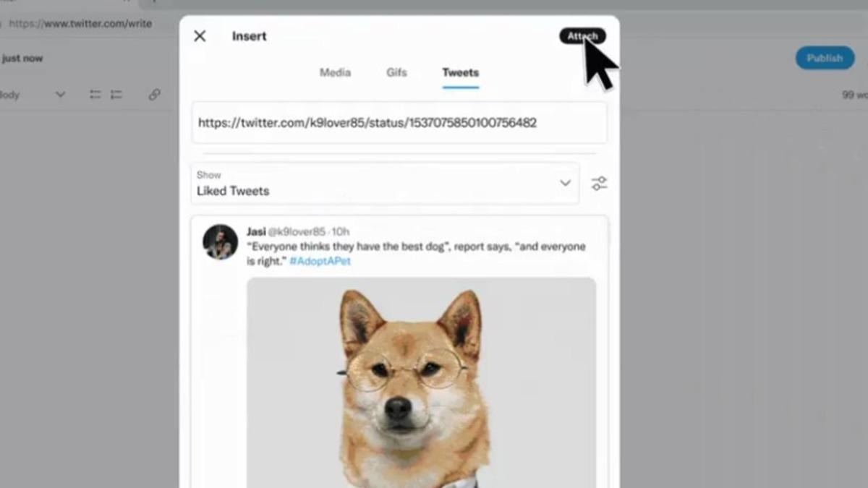Screen dimensions: 868x488
Task: Click the twitter.com/write address bar
Action: click(80, 23)
